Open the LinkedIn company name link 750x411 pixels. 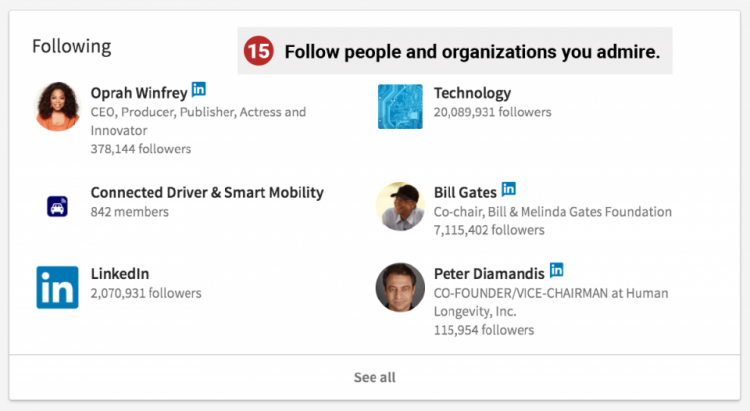tap(120, 273)
